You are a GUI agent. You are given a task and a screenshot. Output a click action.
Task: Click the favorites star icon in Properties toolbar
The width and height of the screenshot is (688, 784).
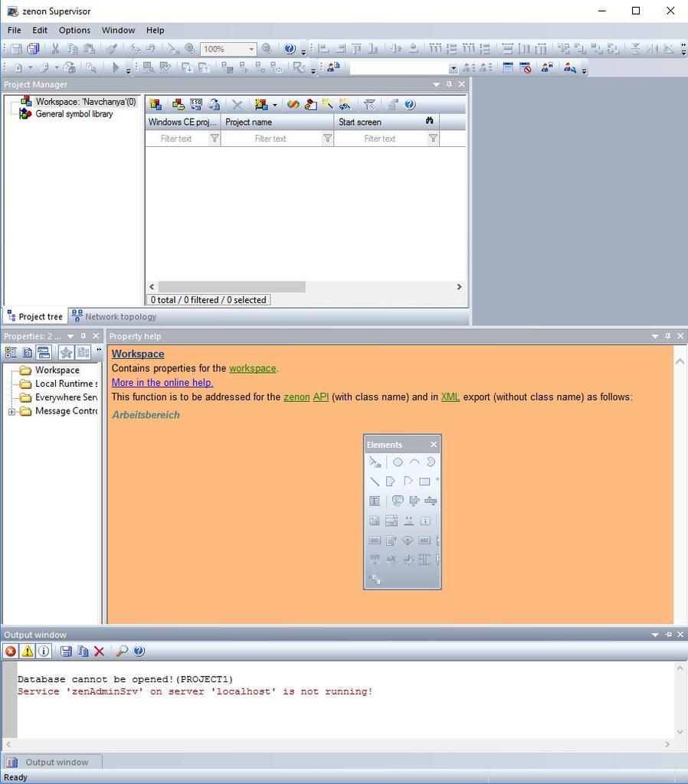tap(66, 352)
